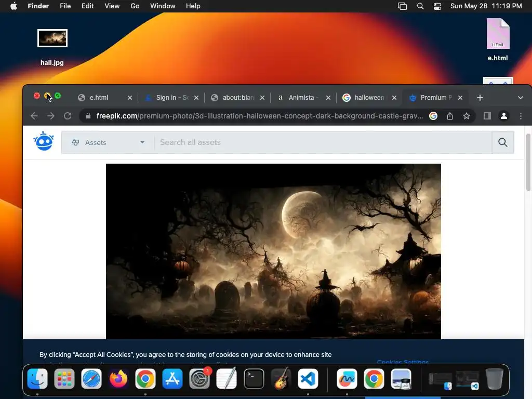Reload the Freepik page
Screen dimensions: 532x399
pyautogui.click(x=68, y=116)
